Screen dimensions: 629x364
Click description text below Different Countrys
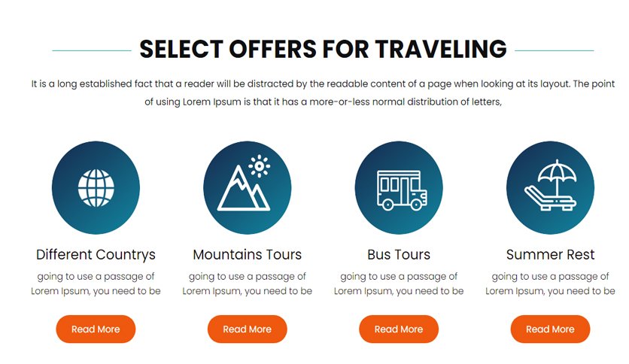pos(96,284)
